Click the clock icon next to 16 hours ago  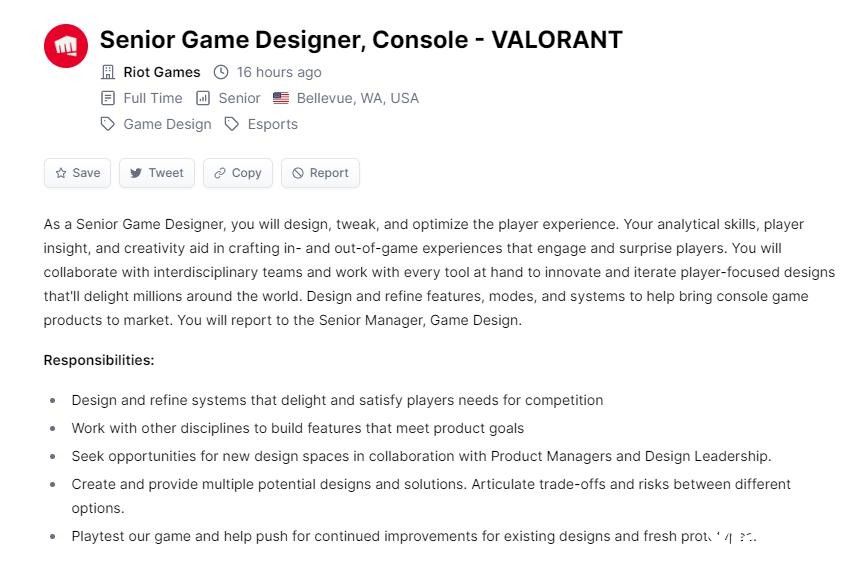(x=221, y=72)
